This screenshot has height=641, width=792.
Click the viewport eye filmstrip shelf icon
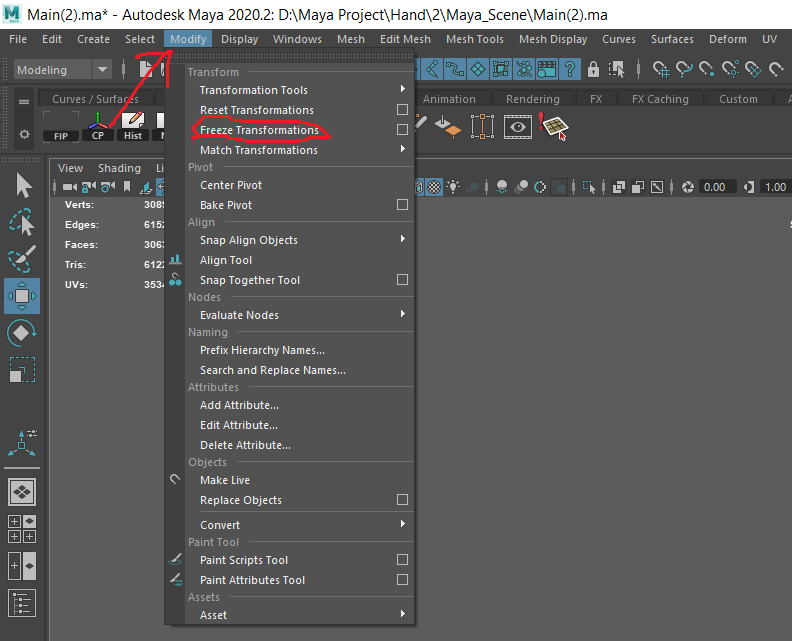click(x=518, y=127)
